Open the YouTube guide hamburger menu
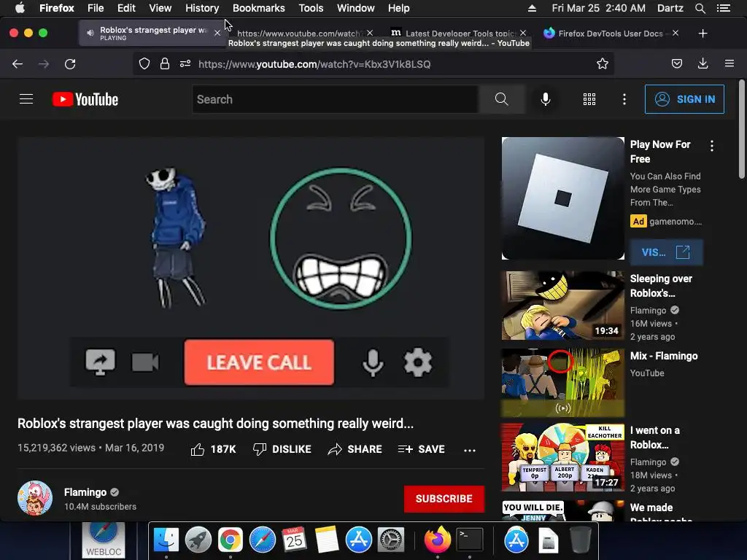The width and height of the screenshot is (747, 560). [x=26, y=99]
